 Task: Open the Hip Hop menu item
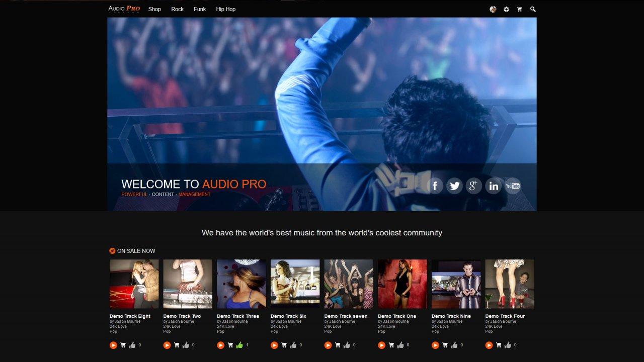click(x=226, y=9)
